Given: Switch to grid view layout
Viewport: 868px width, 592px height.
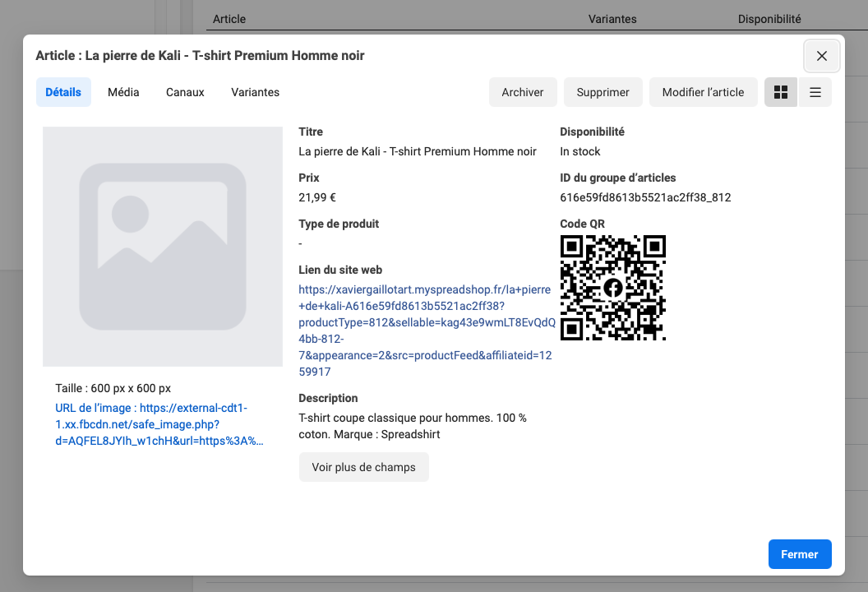Looking at the screenshot, I should click(x=781, y=92).
